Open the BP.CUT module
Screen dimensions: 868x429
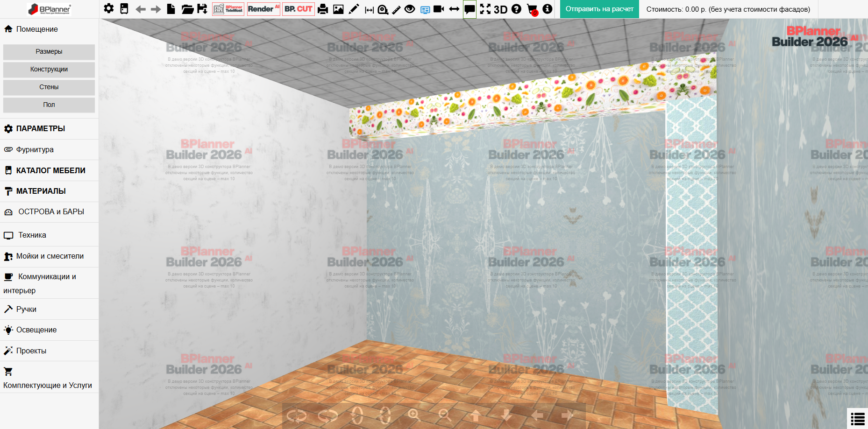[299, 9]
